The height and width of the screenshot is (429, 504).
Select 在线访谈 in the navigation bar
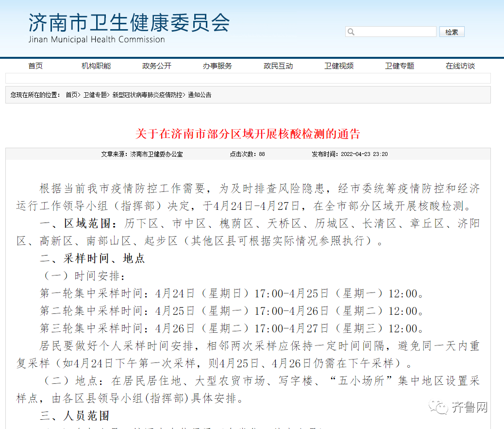[460, 66]
